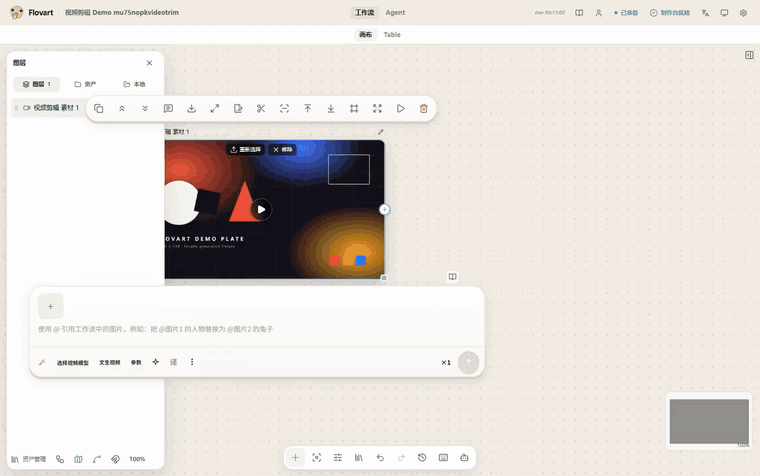This screenshot has height=476, width=760.
Task: Click the double chevron up icon
Action: click(x=122, y=109)
